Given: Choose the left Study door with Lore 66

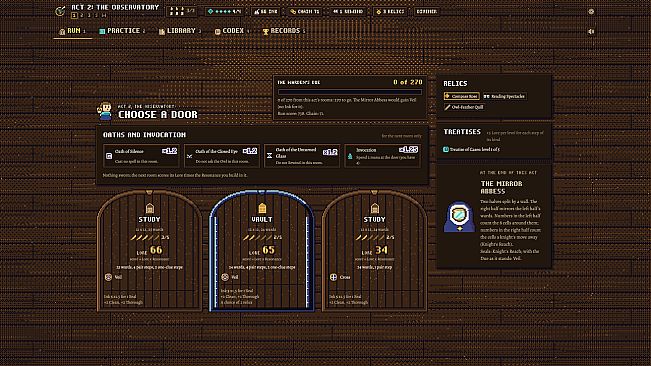Looking at the screenshot, I should pos(149,251).
